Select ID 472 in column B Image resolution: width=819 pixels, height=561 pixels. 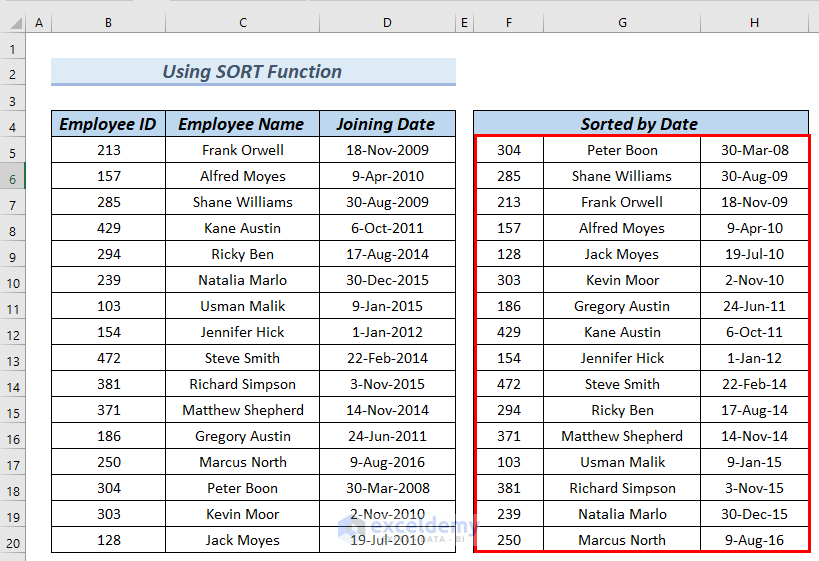[108, 358]
